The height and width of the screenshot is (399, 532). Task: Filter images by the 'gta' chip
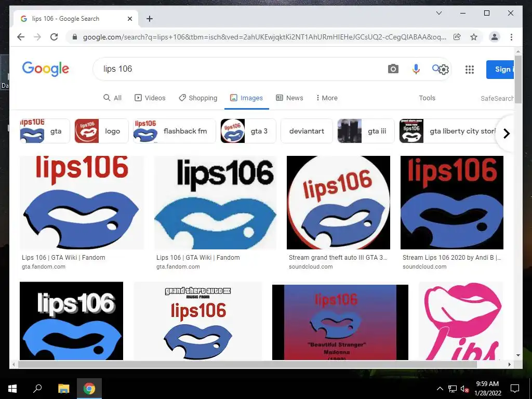[45, 131]
